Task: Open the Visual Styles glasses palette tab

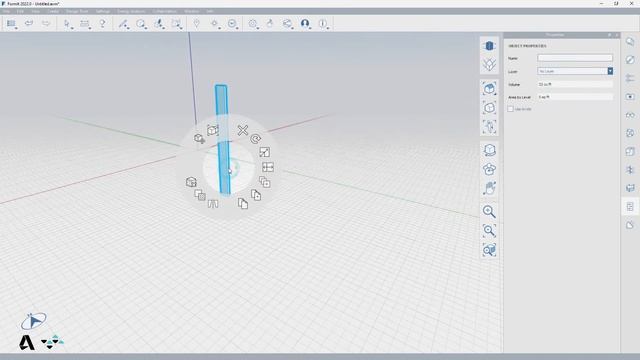Action: (x=630, y=115)
